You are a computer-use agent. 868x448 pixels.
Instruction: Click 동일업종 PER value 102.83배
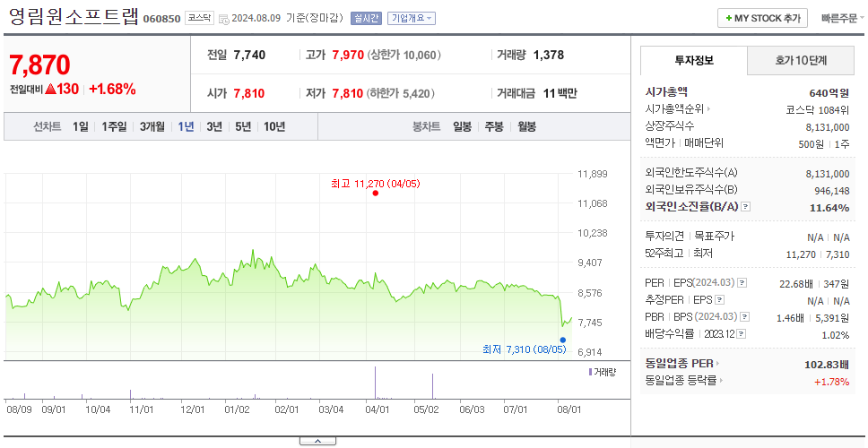tap(827, 365)
